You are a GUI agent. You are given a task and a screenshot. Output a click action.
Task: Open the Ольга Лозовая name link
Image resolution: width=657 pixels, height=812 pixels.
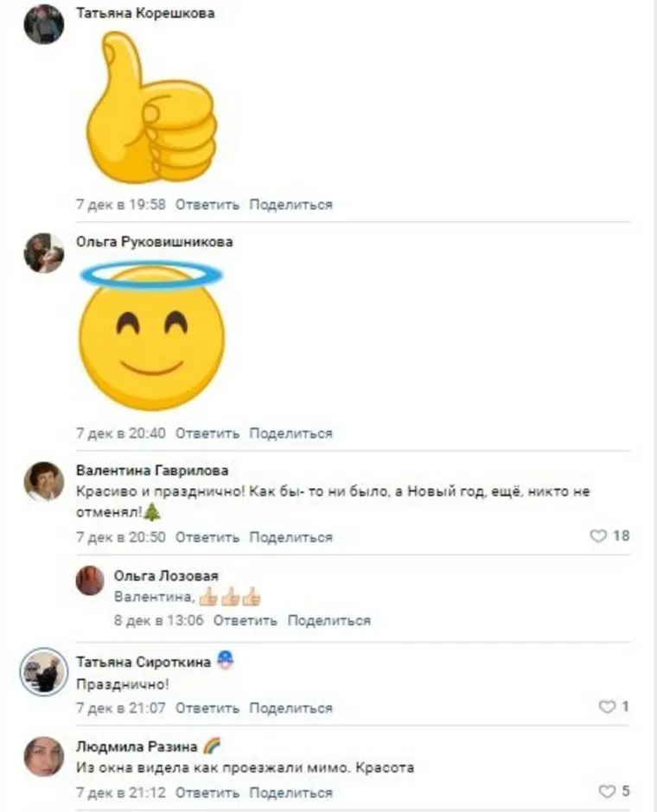pyautogui.click(x=166, y=576)
